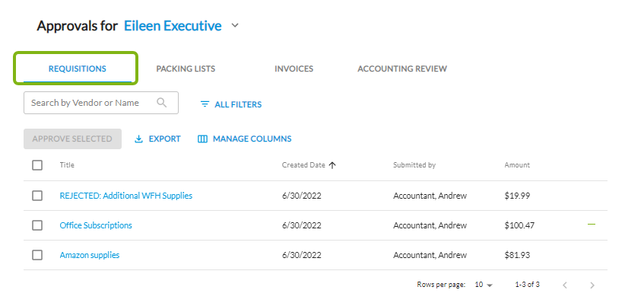Check the REJECTED: Additional WFH Supplies row
This screenshot has height=306, width=644.
click(x=37, y=196)
